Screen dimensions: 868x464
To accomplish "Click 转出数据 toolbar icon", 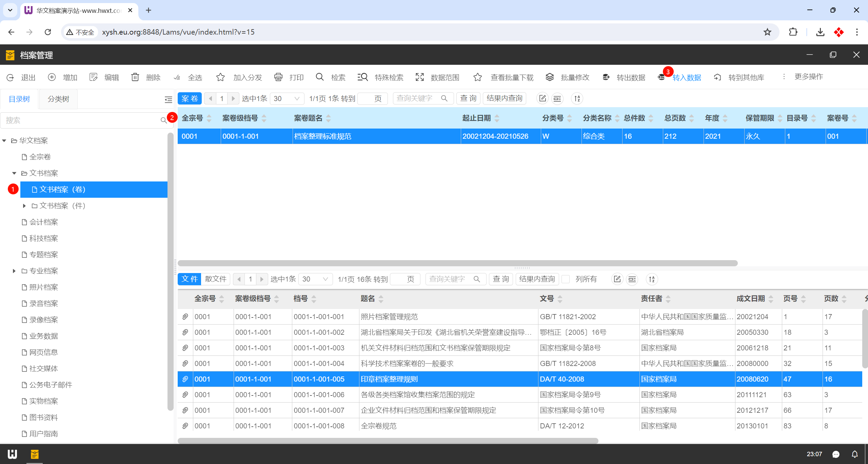I will pos(606,77).
